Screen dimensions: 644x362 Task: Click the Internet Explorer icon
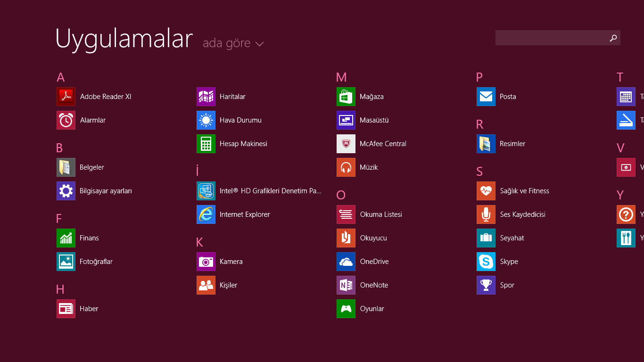pos(206,214)
